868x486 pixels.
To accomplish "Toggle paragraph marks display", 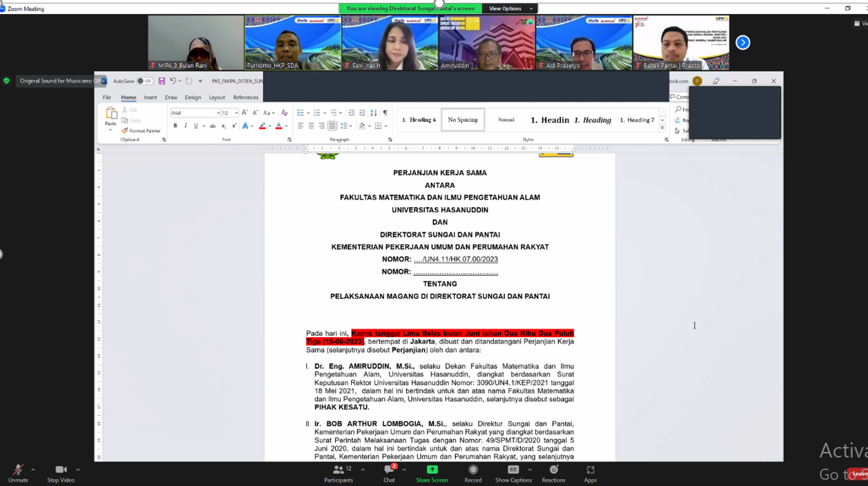I will point(385,112).
